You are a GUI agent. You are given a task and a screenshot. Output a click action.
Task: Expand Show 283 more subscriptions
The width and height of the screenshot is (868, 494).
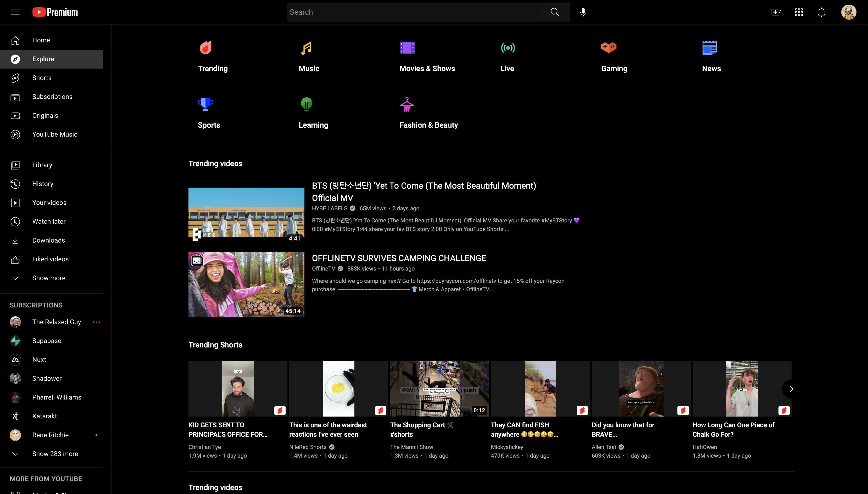click(x=55, y=454)
